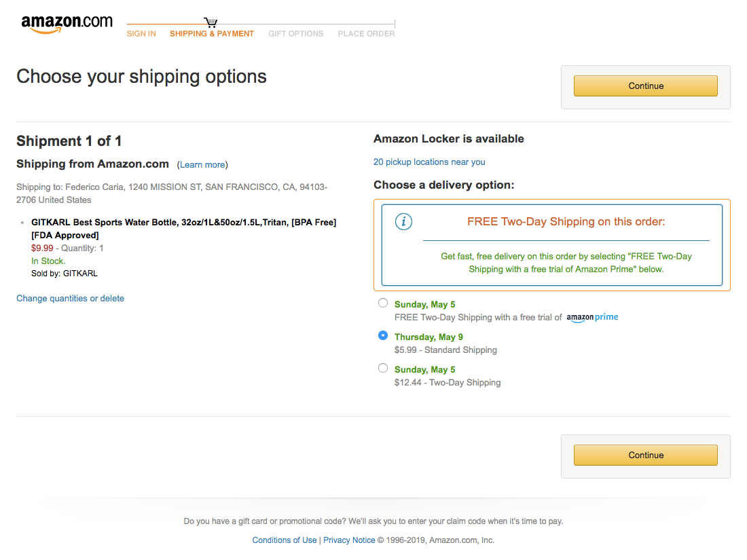Image resolution: width=747 pixels, height=560 pixels.
Task: Click the shopping cart icon on progress bar
Action: [x=211, y=20]
